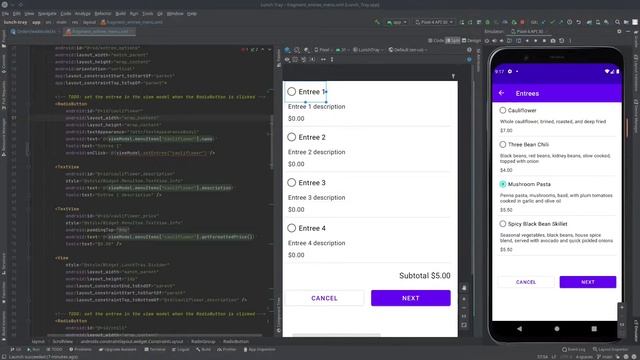Choose Cauliflower radio button in the emulator
Image resolution: width=640 pixels, height=360 pixels.
(x=502, y=110)
